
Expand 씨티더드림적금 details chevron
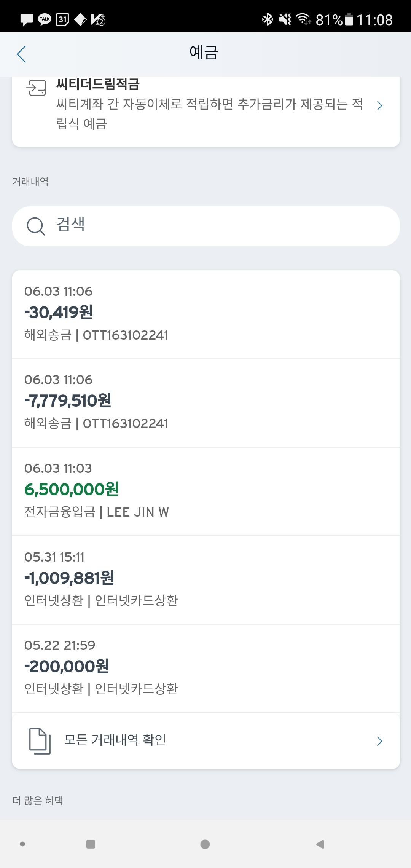click(x=379, y=105)
